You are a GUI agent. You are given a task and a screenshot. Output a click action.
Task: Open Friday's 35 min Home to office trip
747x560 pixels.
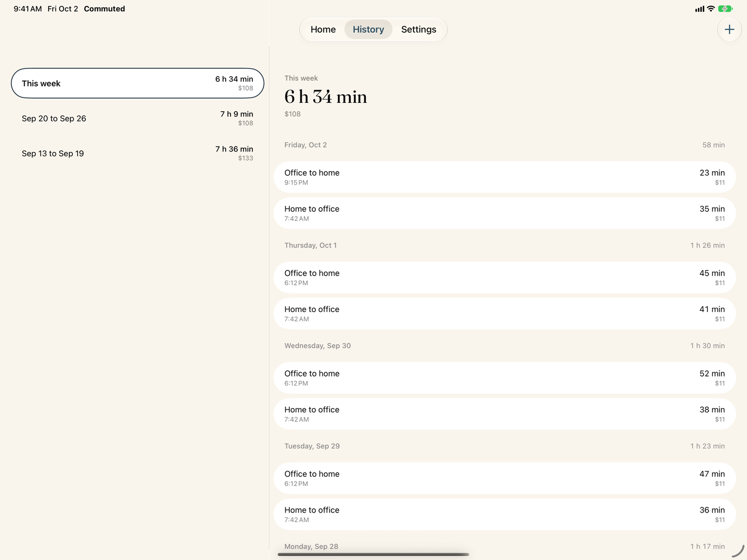(x=505, y=213)
